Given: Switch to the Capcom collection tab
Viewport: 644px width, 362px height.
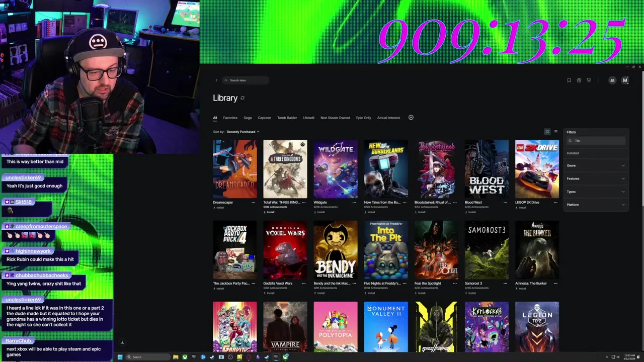Looking at the screenshot, I should 264,118.
